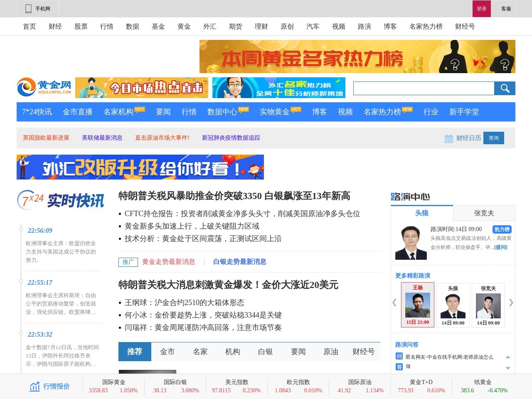Click the 热力榜 badge beside 头狼

tap(502, 229)
